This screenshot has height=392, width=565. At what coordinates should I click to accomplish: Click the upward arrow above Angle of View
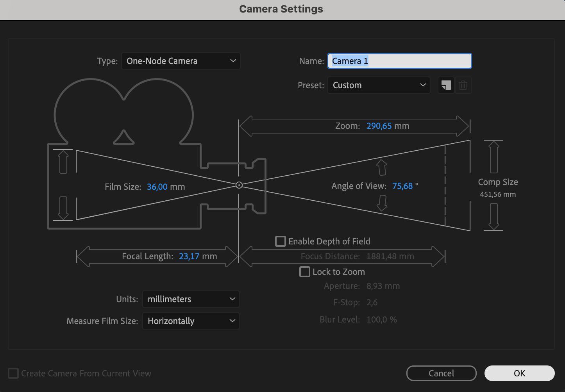(x=382, y=167)
